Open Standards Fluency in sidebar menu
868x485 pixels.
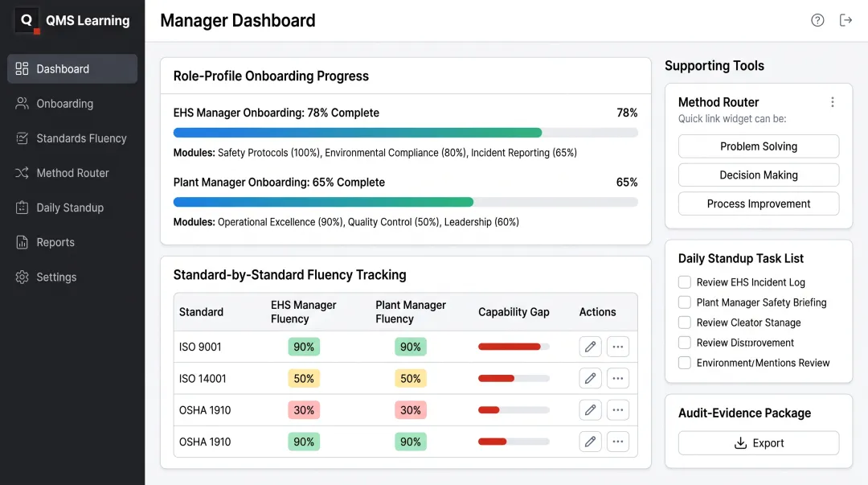tap(72, 138)
